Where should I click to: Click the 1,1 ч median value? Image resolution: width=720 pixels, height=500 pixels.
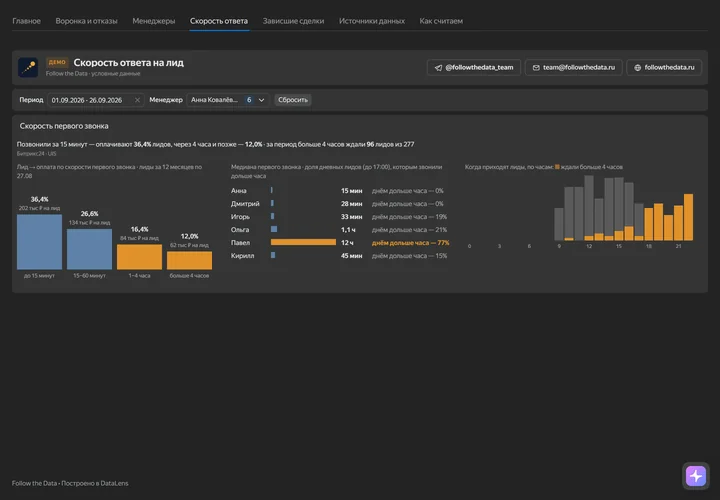[348, 230]
